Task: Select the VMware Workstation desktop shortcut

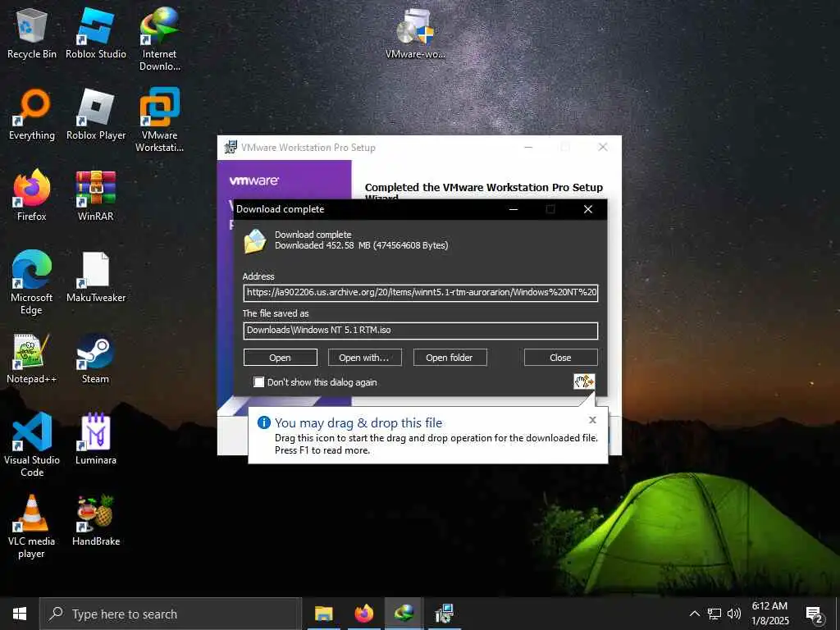Action: click(160, 120)
